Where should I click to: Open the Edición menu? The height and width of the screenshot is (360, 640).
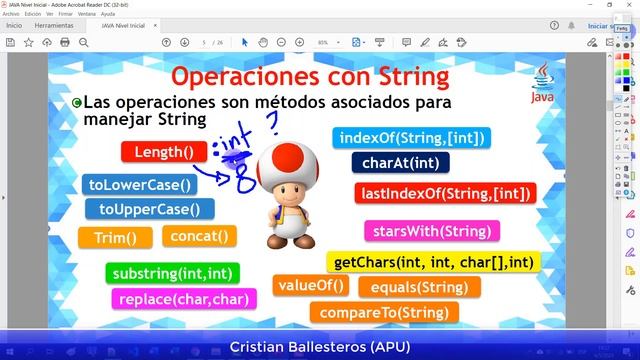pyautogui.click(x=33, y=14)
